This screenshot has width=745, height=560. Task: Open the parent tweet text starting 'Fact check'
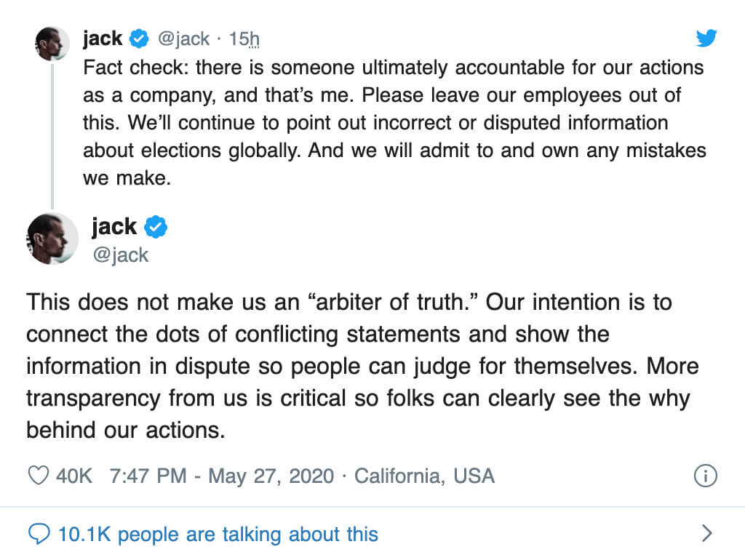click(x=394, y=122)
